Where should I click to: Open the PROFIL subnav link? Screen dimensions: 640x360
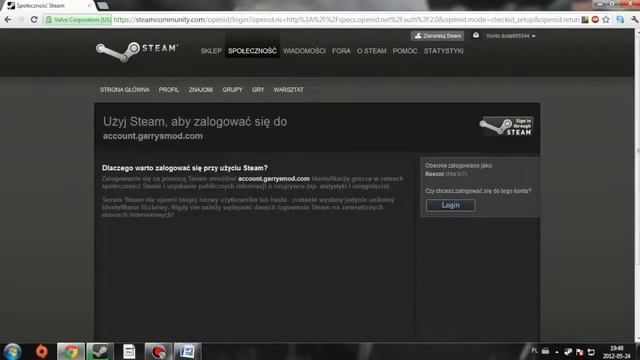point(169,90)
